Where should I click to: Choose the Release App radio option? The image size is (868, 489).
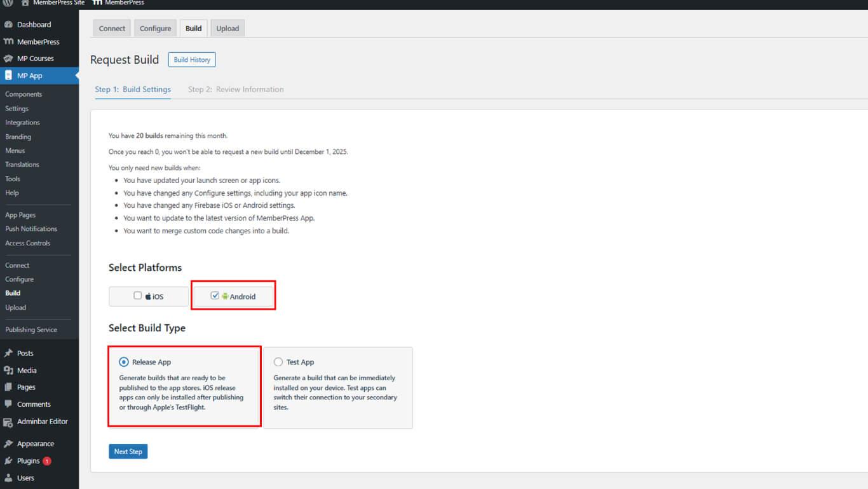[x=124, y=362]
